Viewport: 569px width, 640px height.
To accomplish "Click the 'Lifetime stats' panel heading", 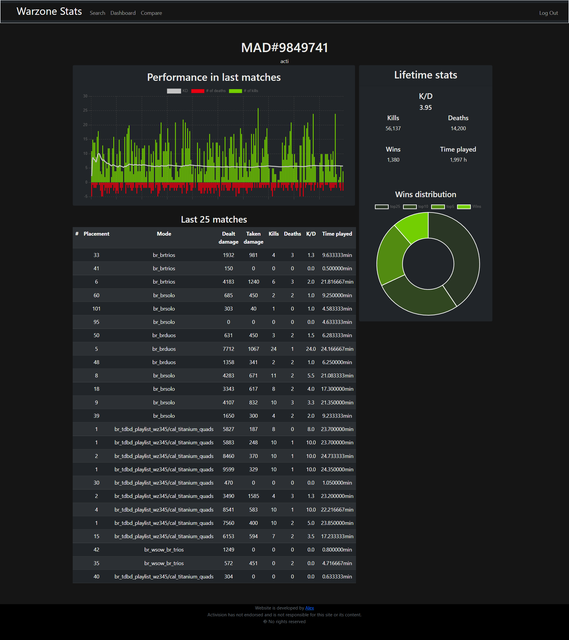I will (425, 75).
